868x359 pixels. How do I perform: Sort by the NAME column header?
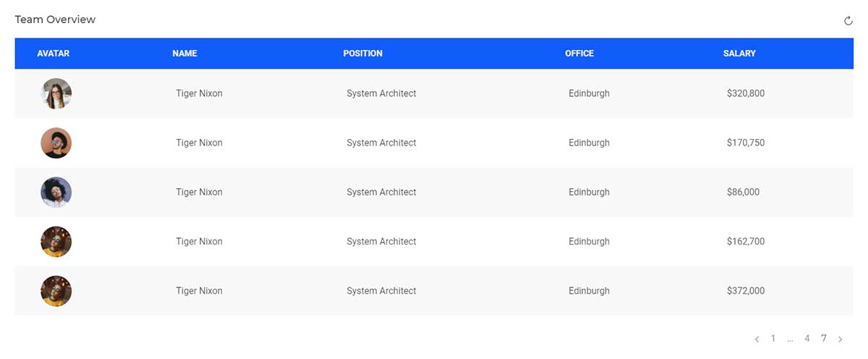[x=184, y=54]
